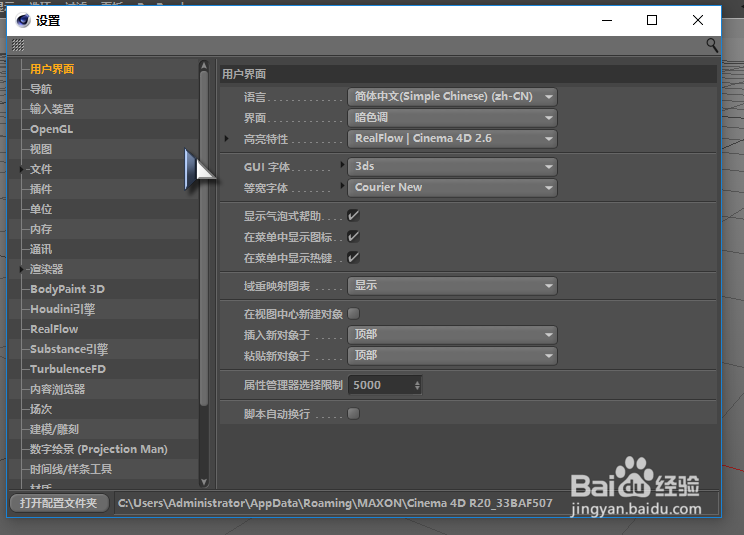
Task: Open the 等宽字体 Courier New dropdown
Action: point(452,187)
